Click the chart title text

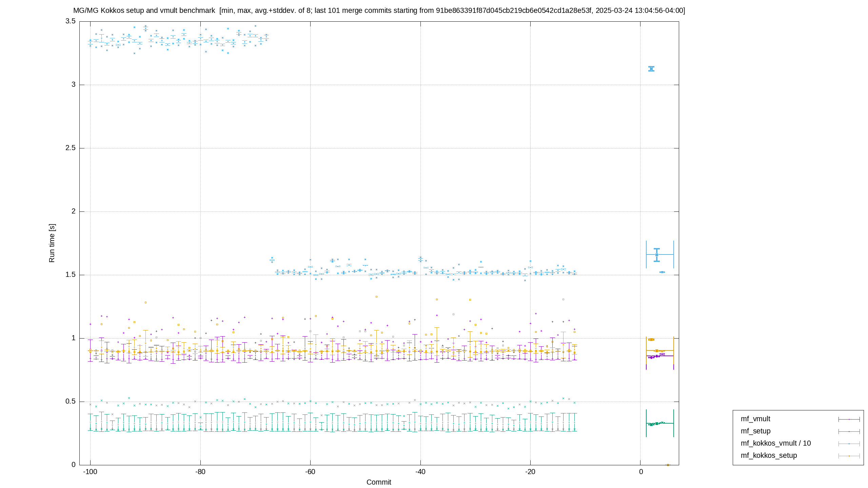(x=379, y=11)
